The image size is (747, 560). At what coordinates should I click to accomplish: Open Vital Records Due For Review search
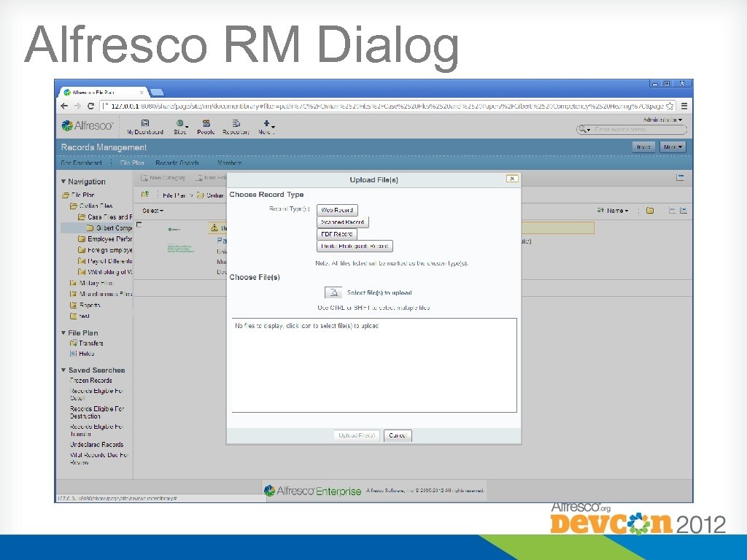pos(99,459)
